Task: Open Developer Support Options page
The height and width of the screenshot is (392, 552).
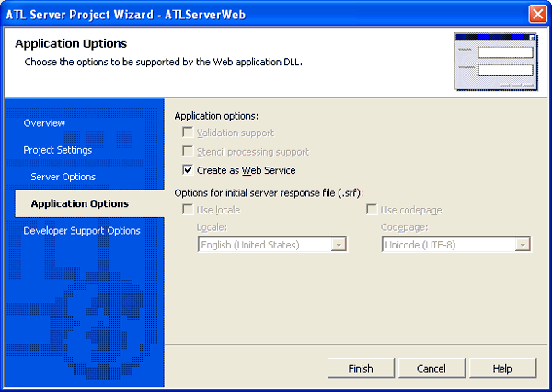Action: [x=81, y=230]
